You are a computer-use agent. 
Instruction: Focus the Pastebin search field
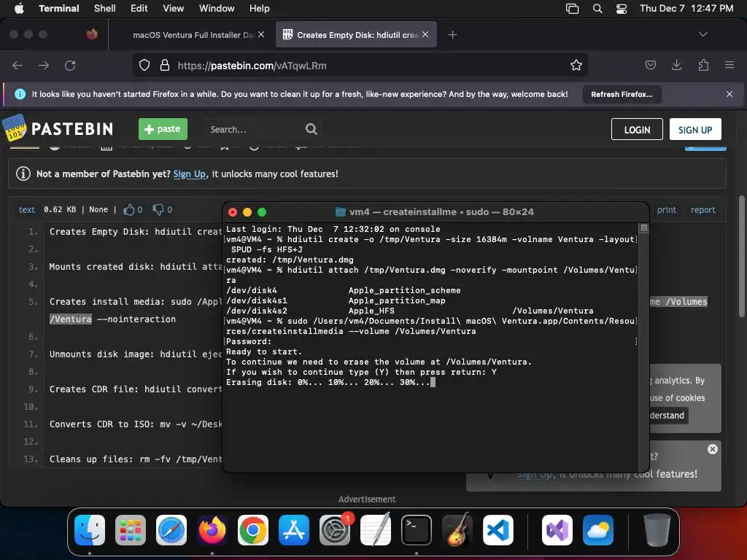point(255,129)
